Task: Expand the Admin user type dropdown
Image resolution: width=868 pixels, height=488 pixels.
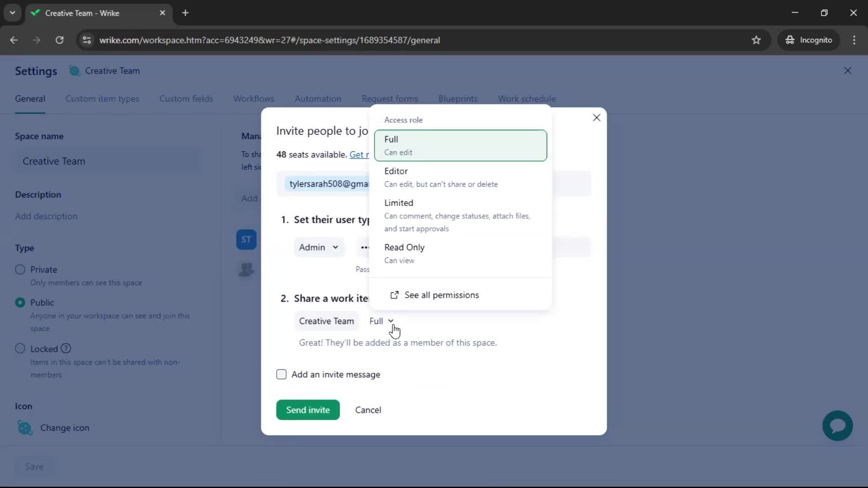Action: pyautogui.click(x=319, y=247)
